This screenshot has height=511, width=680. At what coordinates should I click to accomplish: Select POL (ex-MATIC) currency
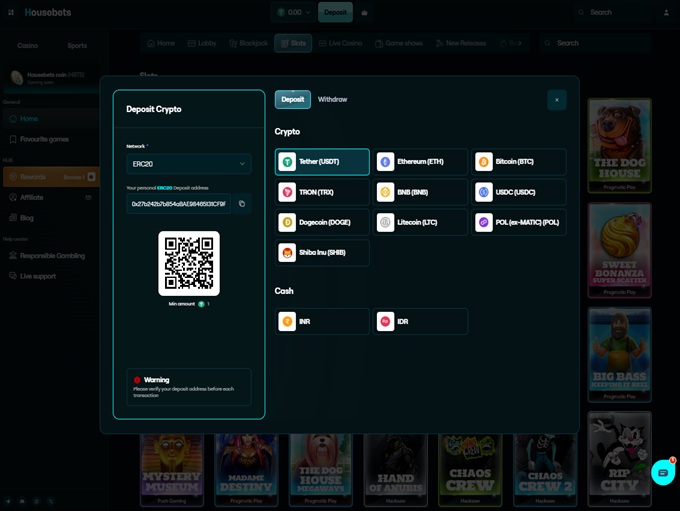pos(519,222)
